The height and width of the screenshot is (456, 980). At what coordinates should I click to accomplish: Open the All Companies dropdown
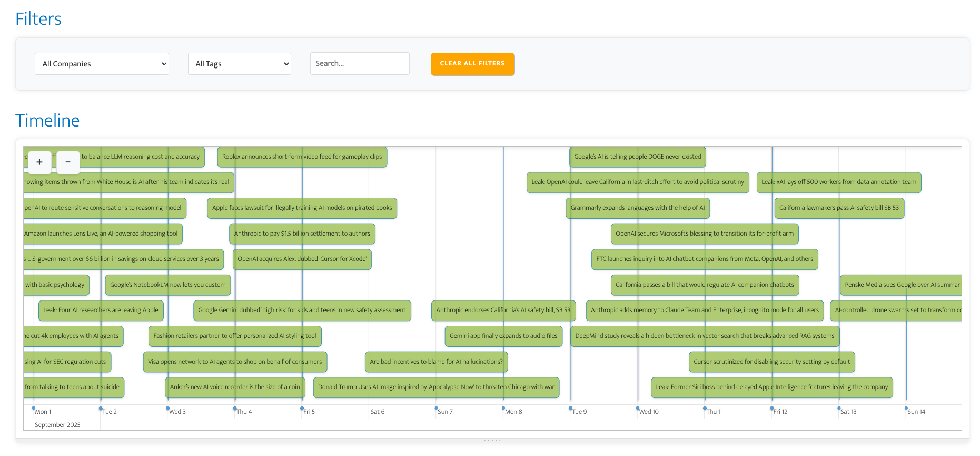click(x=102, y=64)
